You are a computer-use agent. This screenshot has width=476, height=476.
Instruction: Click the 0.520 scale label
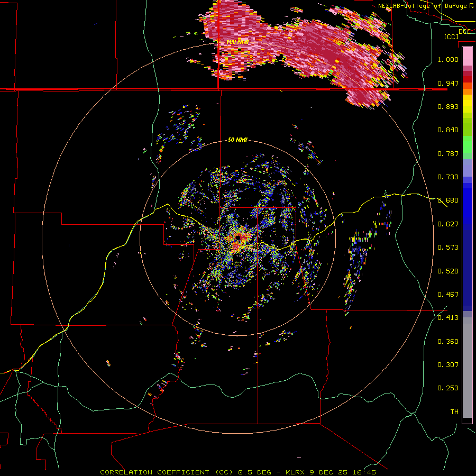tap(448, 271)
